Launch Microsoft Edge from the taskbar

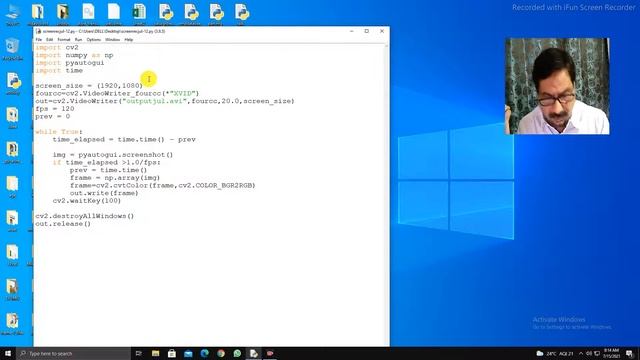[x=204, y=353]
